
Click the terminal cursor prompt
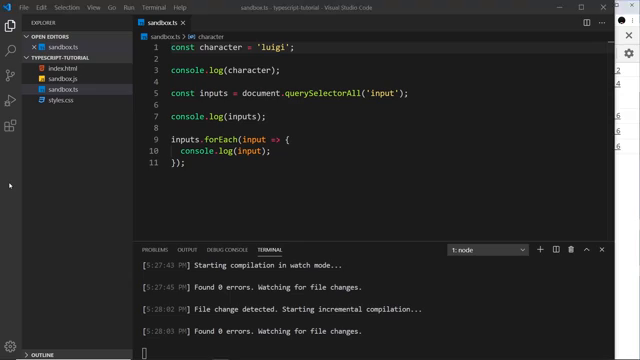(144, 353)
